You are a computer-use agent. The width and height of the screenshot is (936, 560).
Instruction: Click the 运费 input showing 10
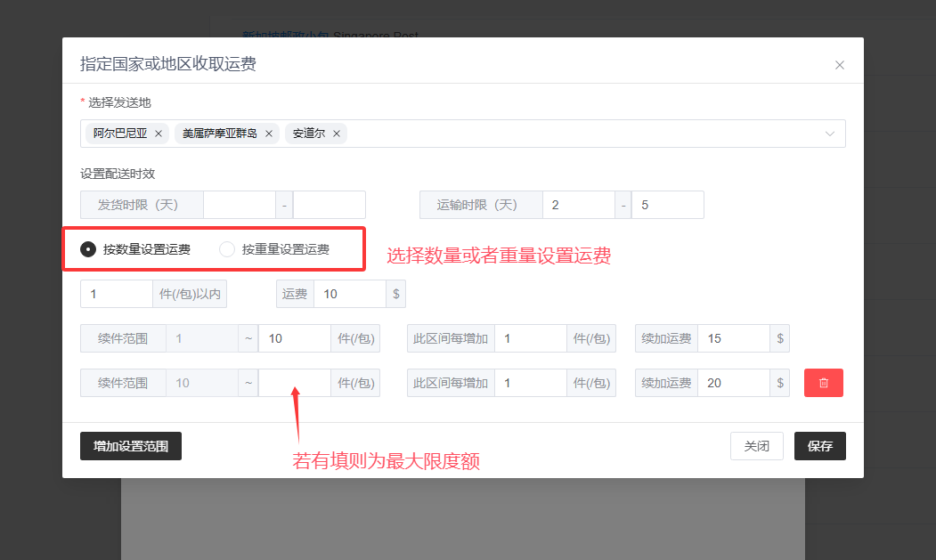point(349,294)
